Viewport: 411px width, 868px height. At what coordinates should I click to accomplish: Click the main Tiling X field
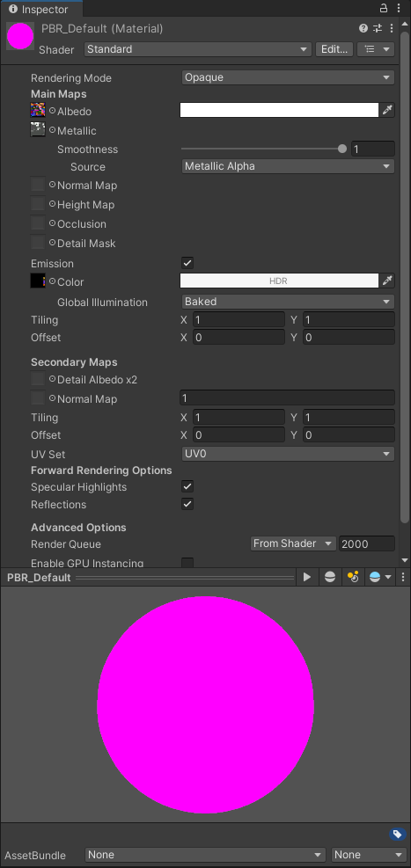[239, 319]
